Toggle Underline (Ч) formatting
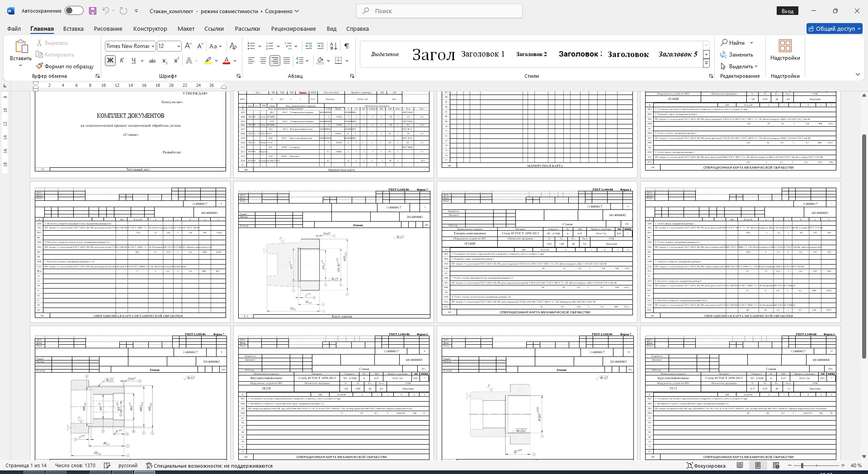The height and width of the screenshot is (474, 868). [x=133, y=60]
